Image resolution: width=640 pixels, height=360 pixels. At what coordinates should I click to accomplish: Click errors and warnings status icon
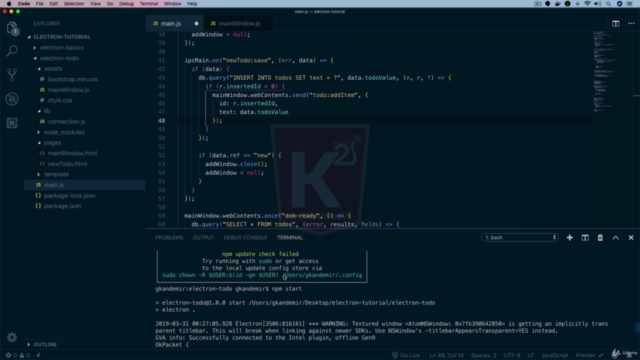click(x=18, y=355)
